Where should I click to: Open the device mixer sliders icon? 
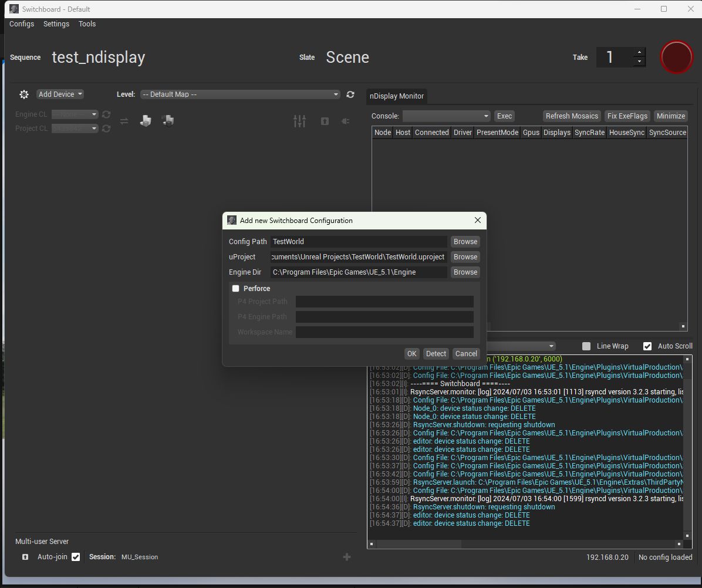point(299,121)
